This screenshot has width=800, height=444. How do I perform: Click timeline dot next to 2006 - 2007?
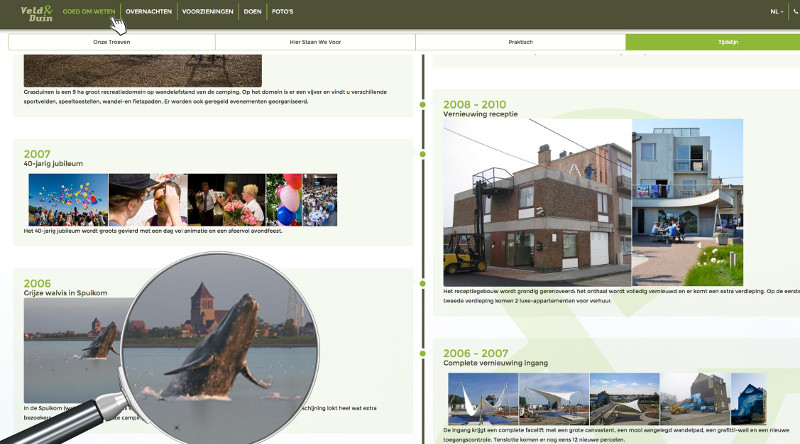422,354
